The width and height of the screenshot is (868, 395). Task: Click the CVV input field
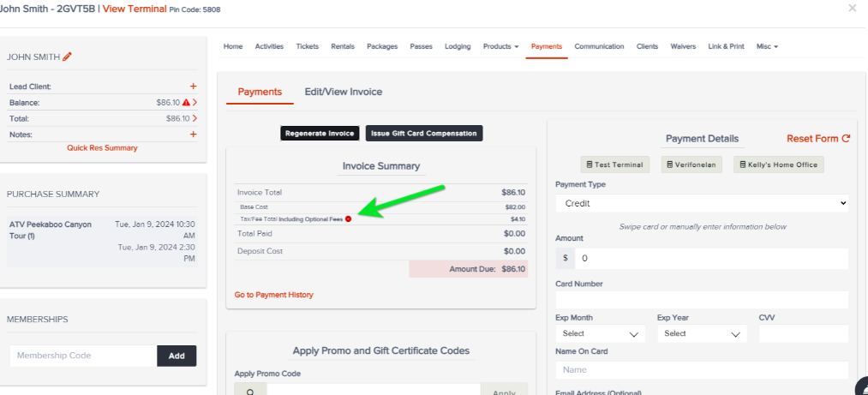click(804, 333)
